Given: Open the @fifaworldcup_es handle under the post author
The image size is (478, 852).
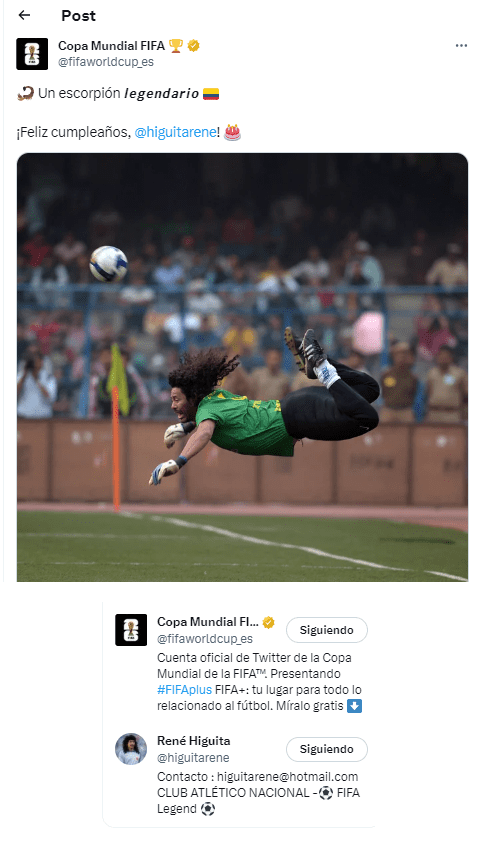Looking at the screenshot, I should [106, 62].
